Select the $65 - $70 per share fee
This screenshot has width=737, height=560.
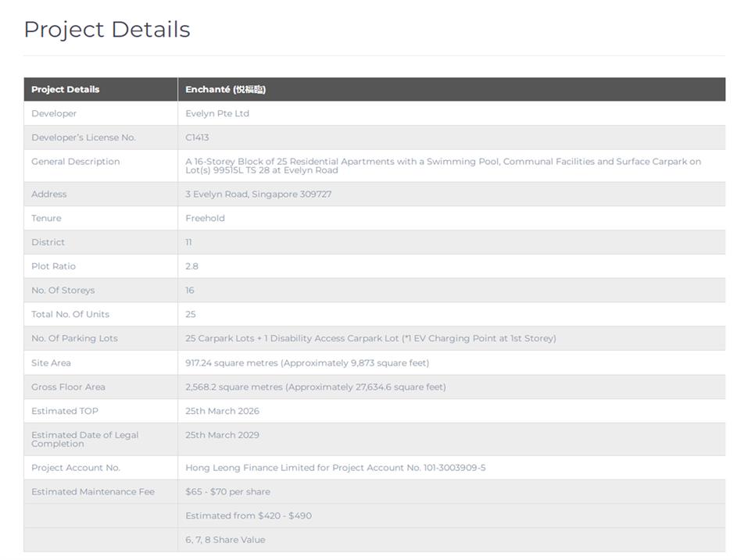click(227, 492)
